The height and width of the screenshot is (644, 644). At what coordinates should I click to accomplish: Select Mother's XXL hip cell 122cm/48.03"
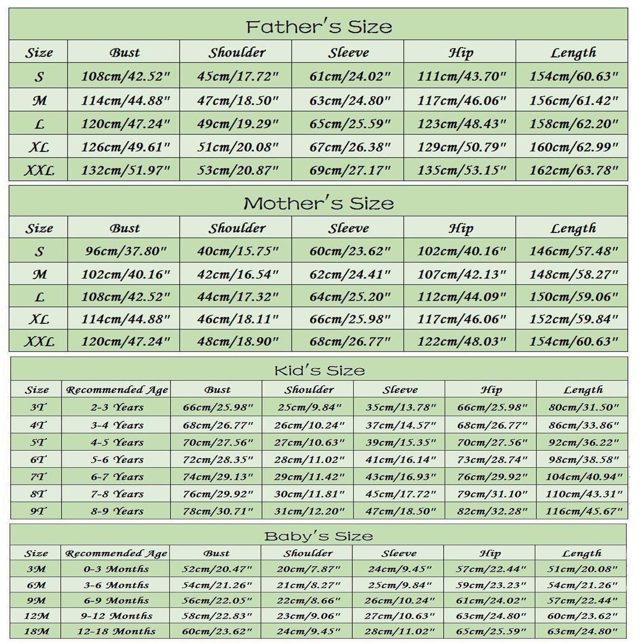[461, 342]
